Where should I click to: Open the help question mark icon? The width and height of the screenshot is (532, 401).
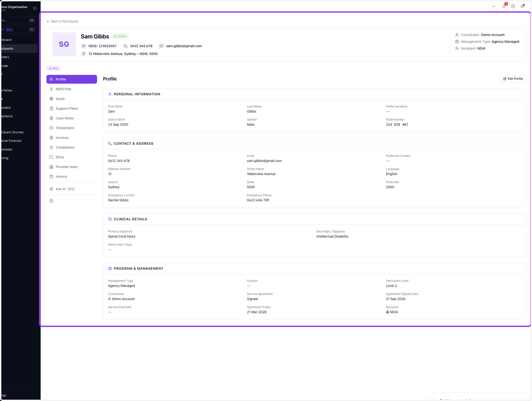point(513,6)
